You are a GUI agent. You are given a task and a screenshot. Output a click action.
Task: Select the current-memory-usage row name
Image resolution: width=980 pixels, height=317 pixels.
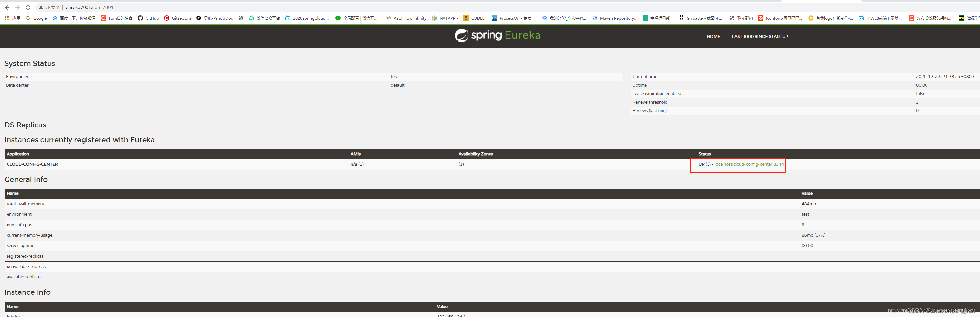click(29, 235)
